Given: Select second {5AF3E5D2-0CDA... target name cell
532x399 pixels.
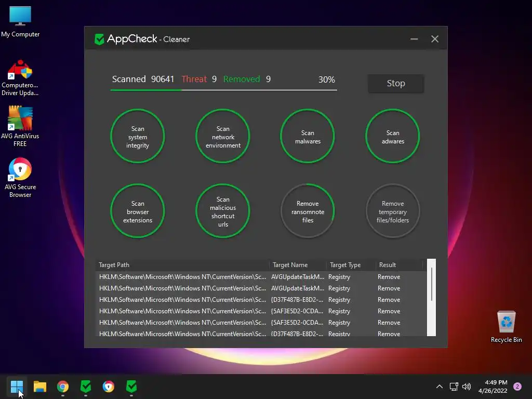Looking at the screenshot, I should tap(297, 323).
